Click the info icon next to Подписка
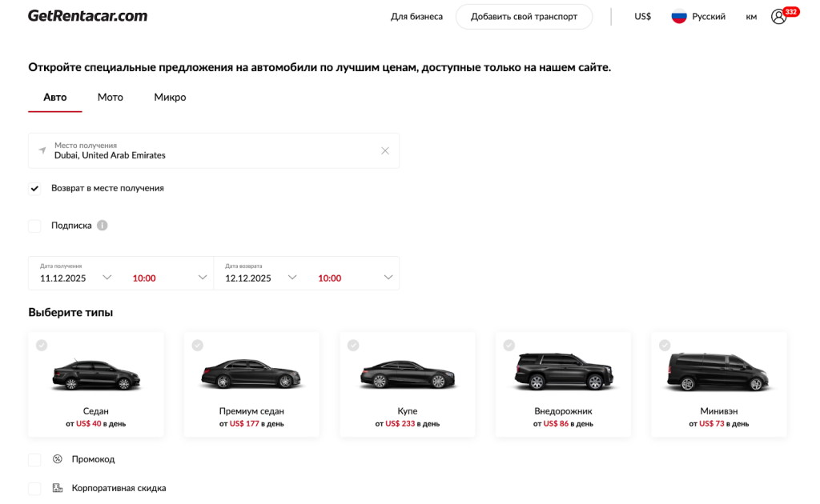Screen dimensions: 820x504 point(101,226)
